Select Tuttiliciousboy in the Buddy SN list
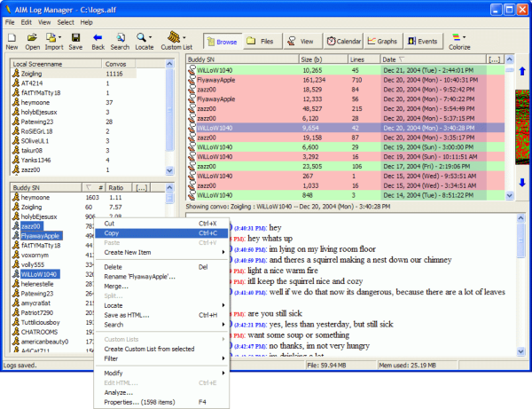The height and width of the screenshot is (409, 532). (41, 322)
